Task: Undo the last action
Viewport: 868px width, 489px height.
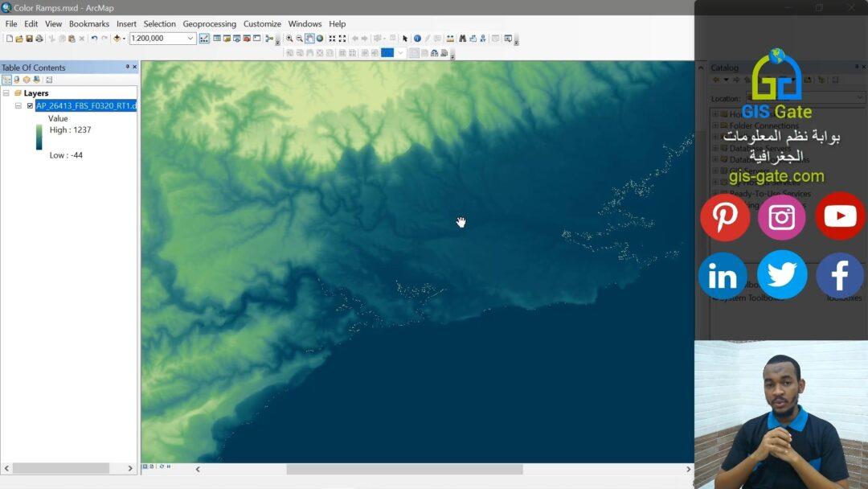Action: tap(94, 37)
